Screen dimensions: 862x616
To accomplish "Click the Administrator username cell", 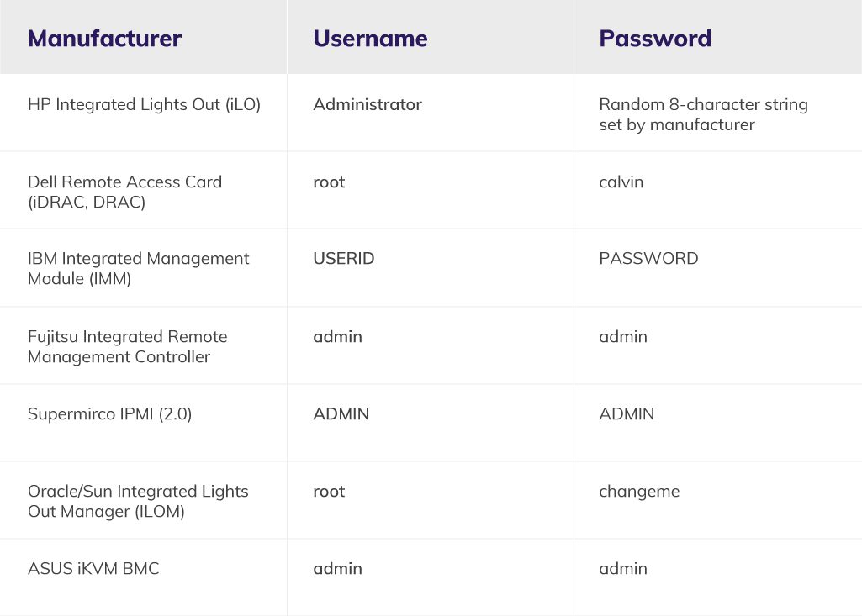I will click(368, 105).
